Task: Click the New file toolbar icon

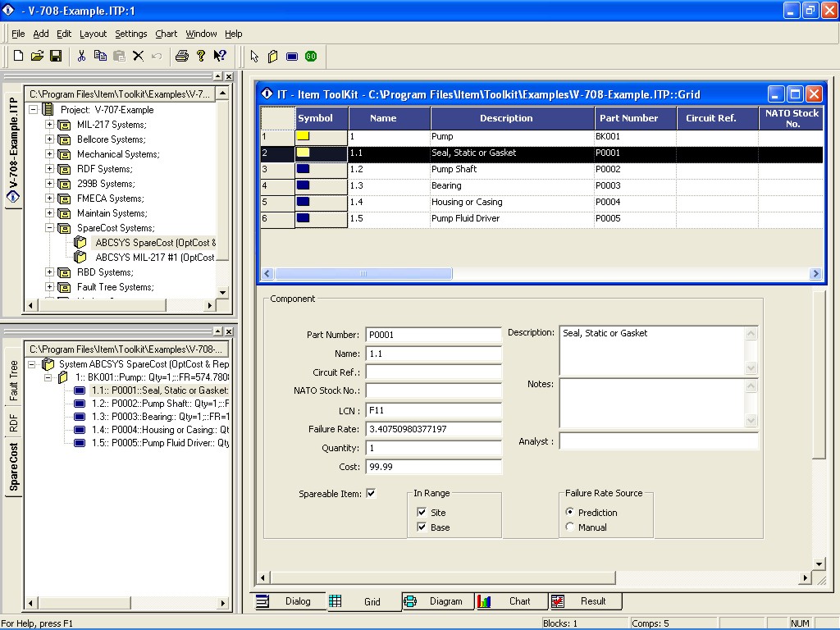Action: click(x=18, y=56)
